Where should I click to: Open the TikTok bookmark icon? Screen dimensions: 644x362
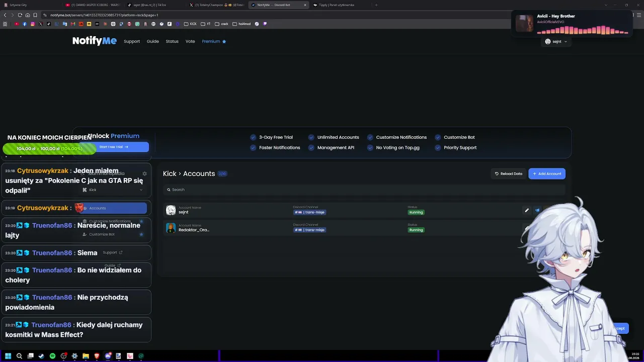[x=49, y=24]
